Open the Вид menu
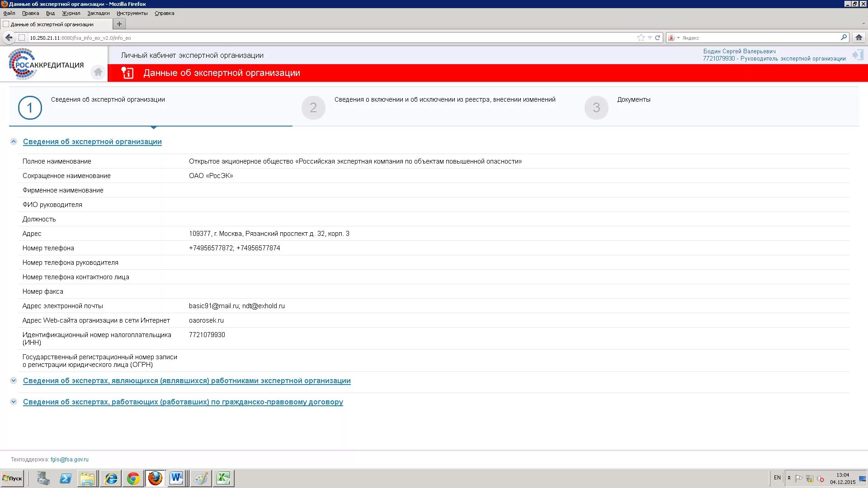868x488 pixels. (50, 13)
